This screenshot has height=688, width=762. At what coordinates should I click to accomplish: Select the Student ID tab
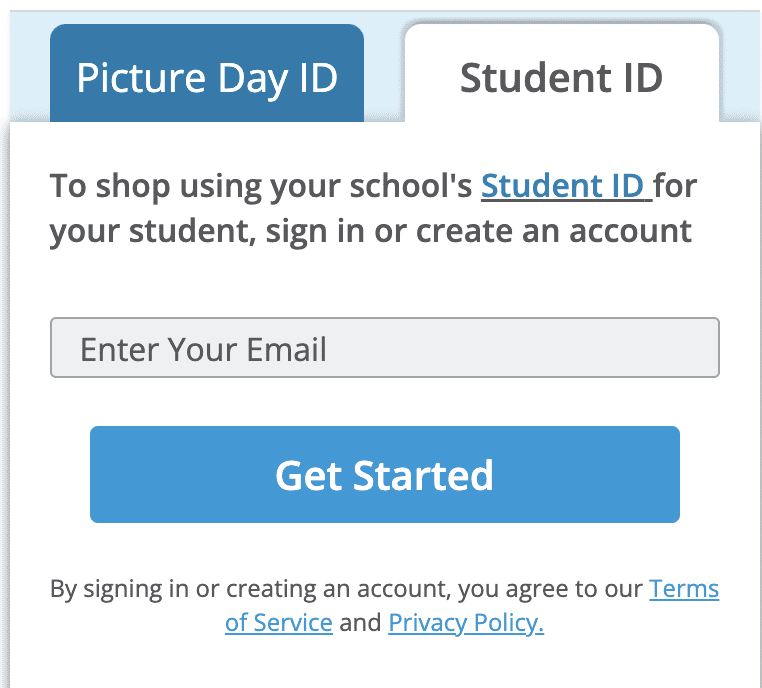pyautogui.click(x=561, y=78)
